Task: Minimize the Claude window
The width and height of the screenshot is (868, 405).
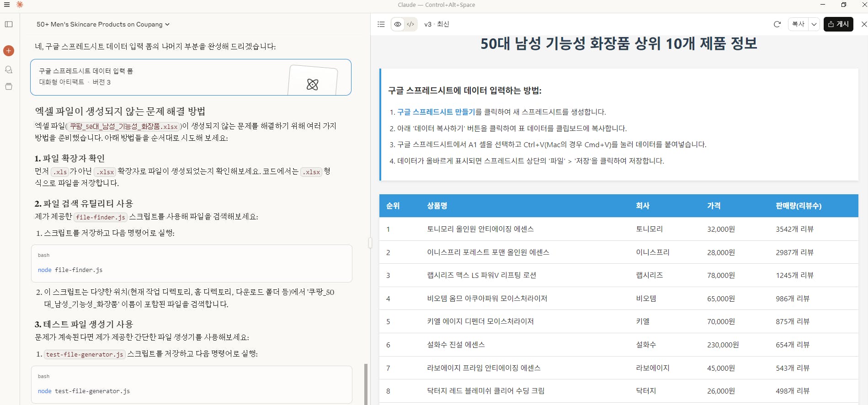Action: click(823, 5)
